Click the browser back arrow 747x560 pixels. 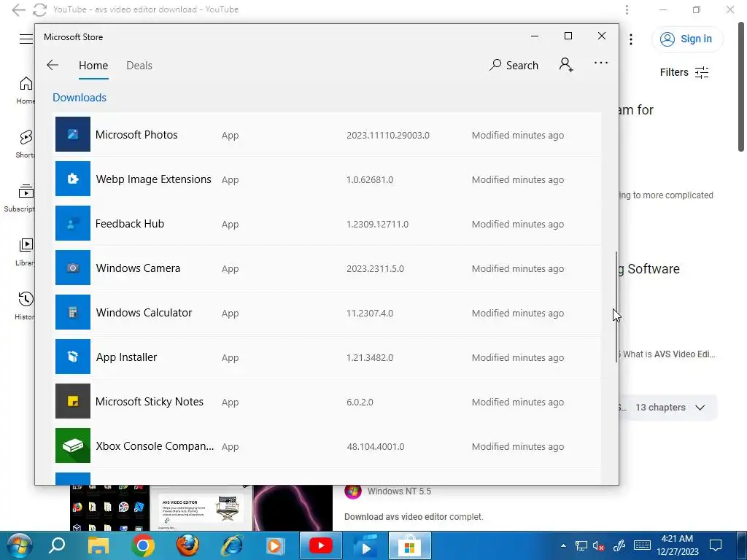tap(18, 9)
